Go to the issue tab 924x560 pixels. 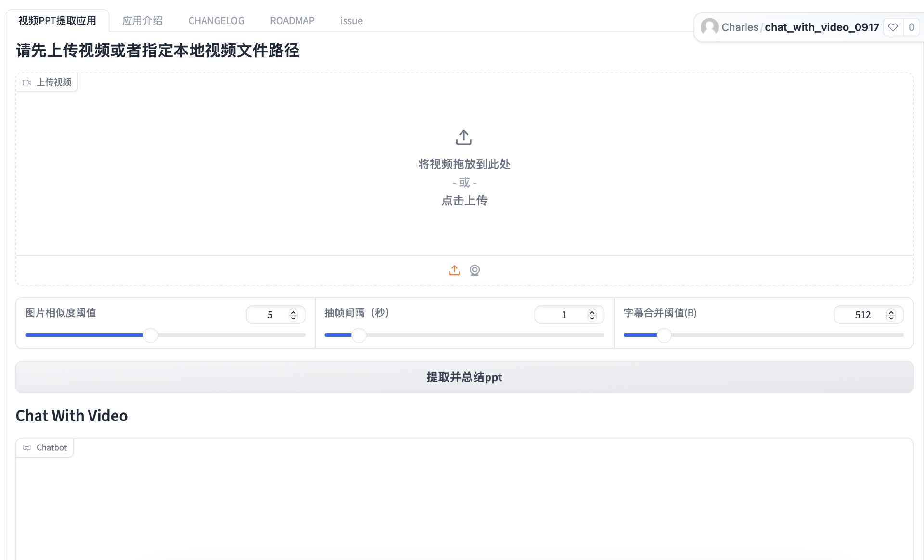click(351, 21)
